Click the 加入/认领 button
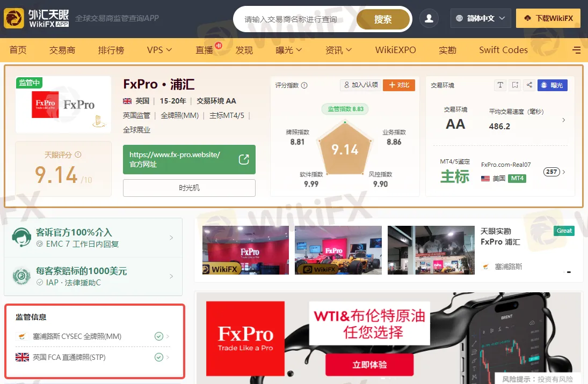This screenshot has width=588, height=384. point(361,85)
